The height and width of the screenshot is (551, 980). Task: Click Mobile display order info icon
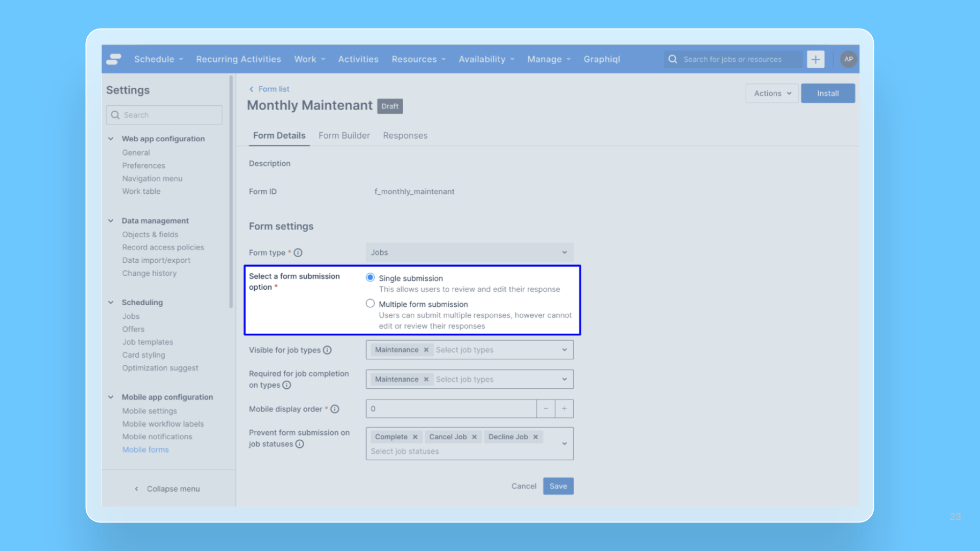(x=335, y=409)
